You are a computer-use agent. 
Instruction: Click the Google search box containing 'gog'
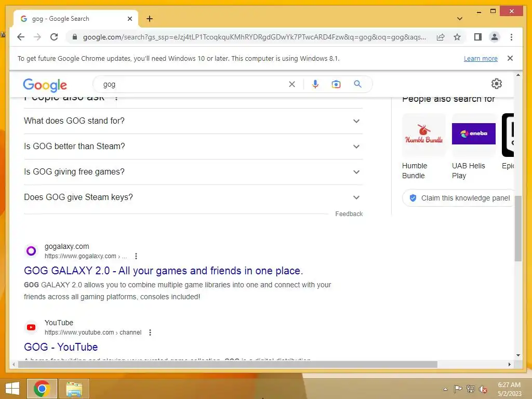click(193, 84)
